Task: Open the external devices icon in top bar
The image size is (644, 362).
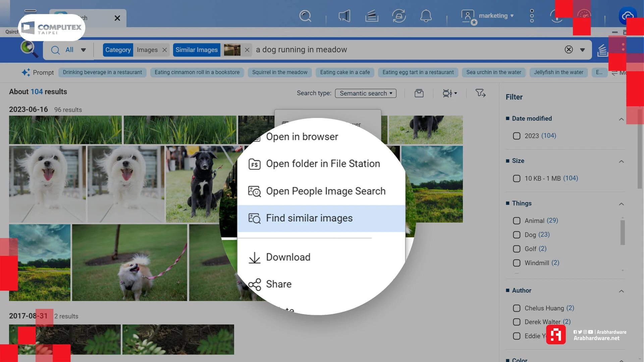Action: pyautogui.click(x=399, y=16)
